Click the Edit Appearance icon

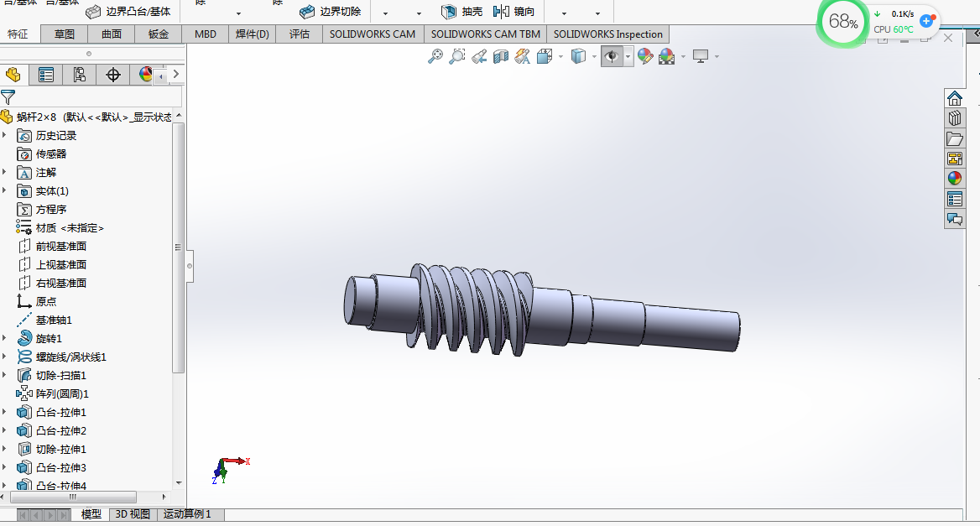click(x=645, y=56)
